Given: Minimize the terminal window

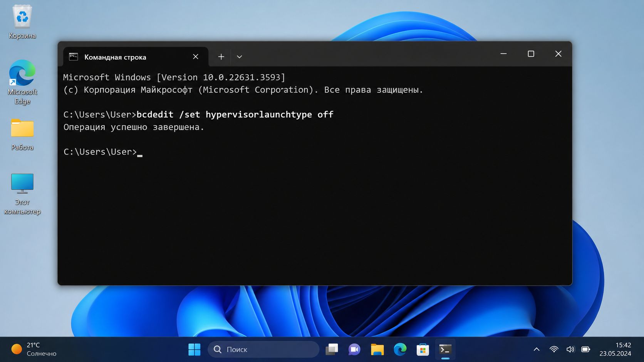Looking at the screenshot, I should (503, 54).
